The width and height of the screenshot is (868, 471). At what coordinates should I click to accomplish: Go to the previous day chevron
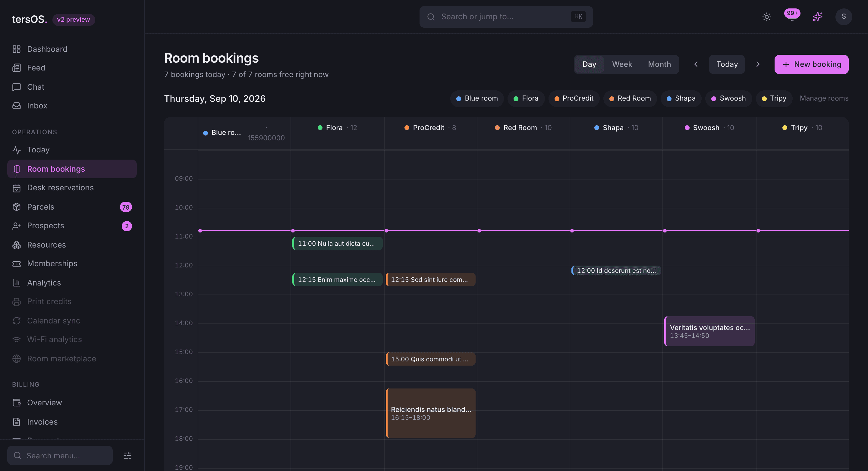tap(696, 64)
